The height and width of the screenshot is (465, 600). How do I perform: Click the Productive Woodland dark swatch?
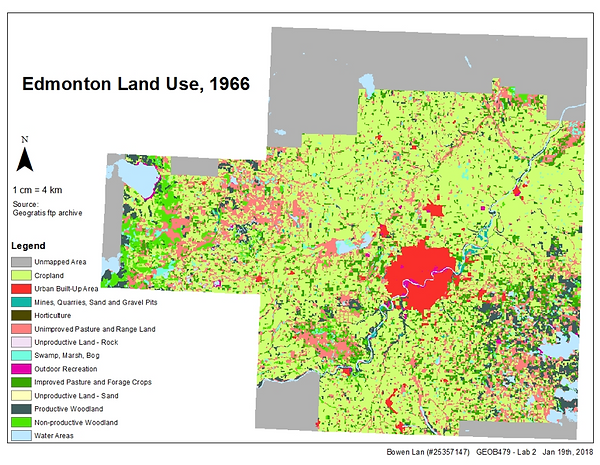point(21,409)
